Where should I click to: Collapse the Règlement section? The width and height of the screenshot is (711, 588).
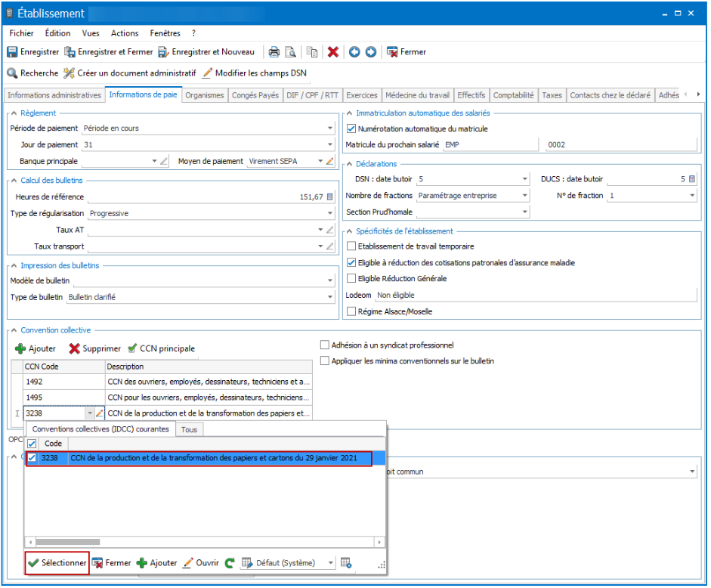pyautogui.click(x=14, y=113)
